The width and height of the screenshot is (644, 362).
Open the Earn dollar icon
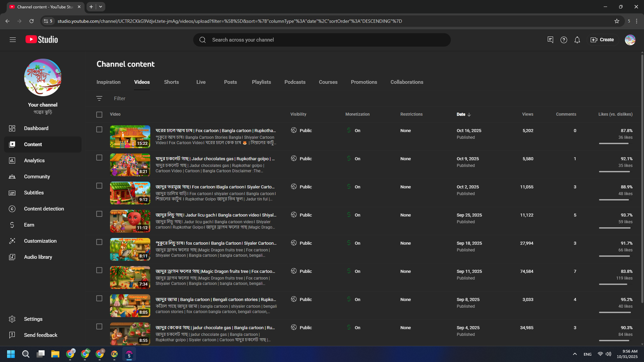pyautogui.click(x=12, y=225)
